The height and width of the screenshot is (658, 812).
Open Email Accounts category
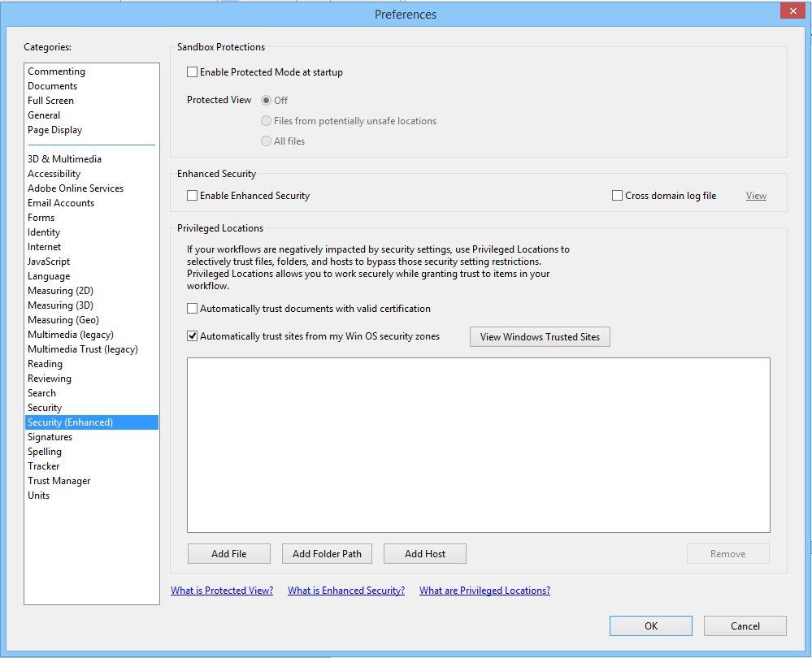coord(92,203)
